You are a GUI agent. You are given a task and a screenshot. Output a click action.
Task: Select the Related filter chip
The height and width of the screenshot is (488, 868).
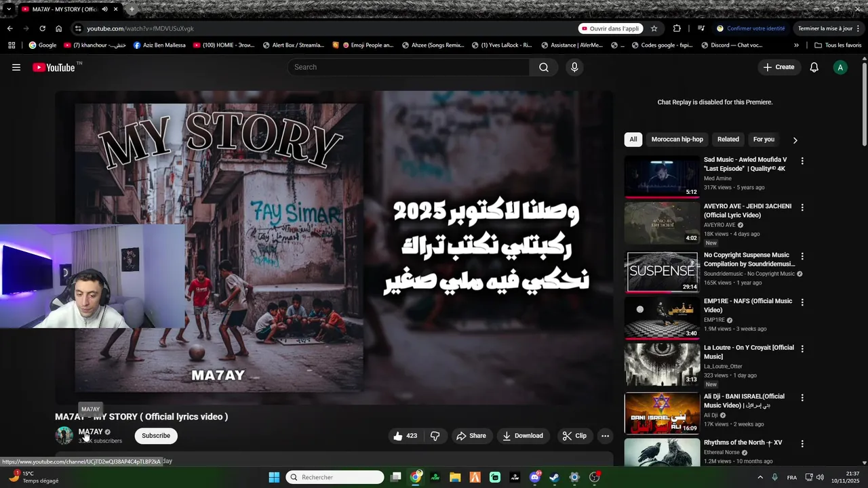pyautogui.click(x=728, y=140)
